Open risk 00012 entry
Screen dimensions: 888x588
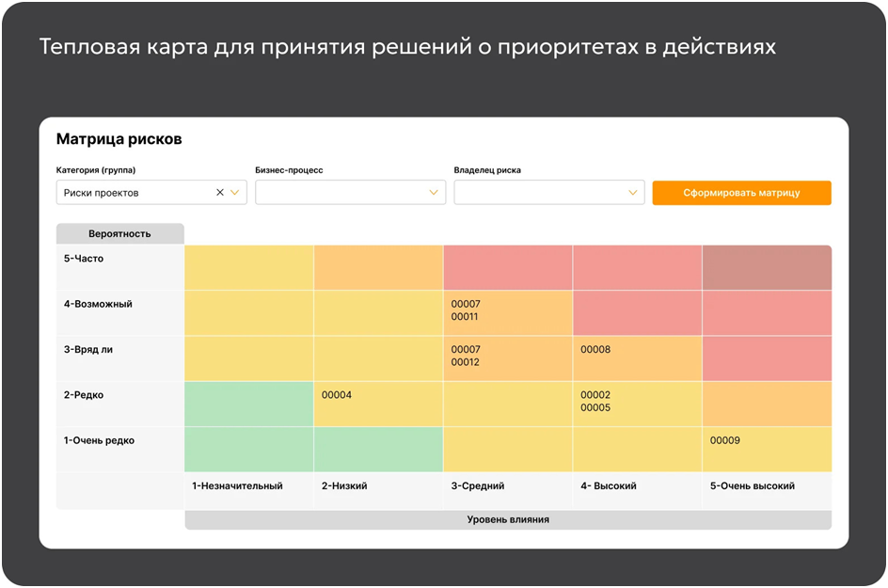coord(466,362)
